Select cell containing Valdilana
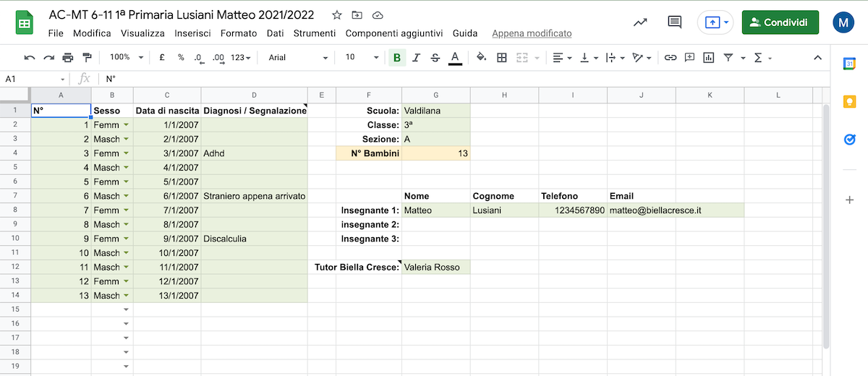 [435, 111]
